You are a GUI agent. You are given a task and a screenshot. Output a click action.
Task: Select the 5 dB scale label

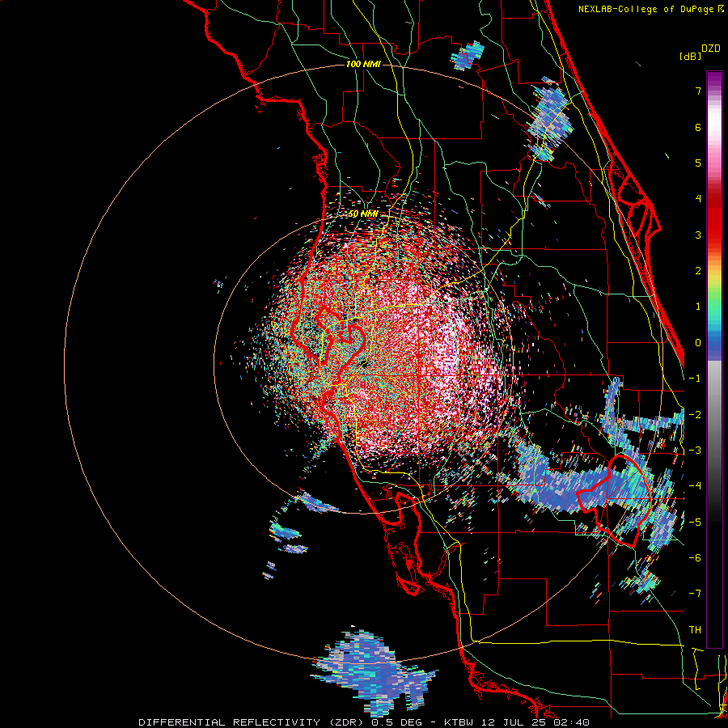pyautogui.click(x=698, y=163)
